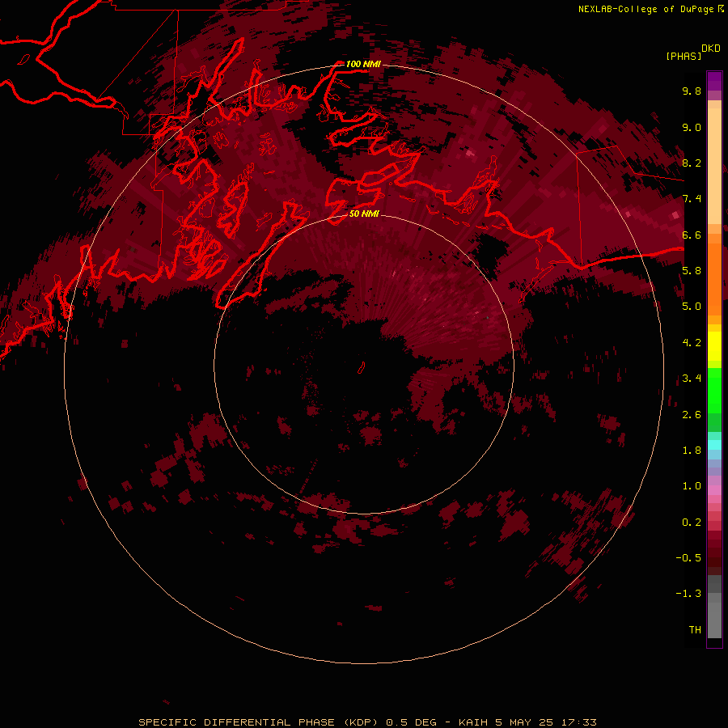Select the 7.4 scale value
This screenshot has height=728, width=728.
[x=692, y=199]
